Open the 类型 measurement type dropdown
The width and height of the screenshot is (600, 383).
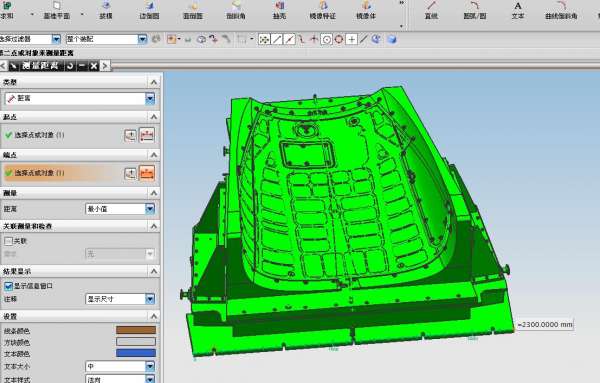150,98
